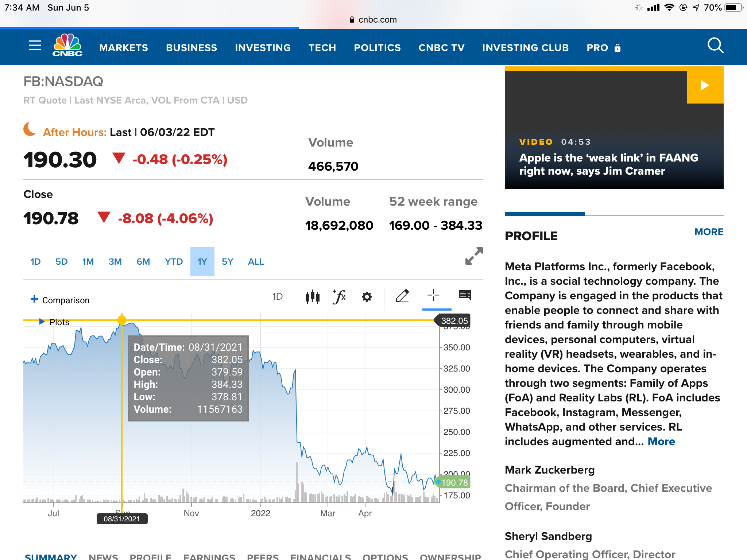Click the After Hours moon icon
Viewport: 747px width, 560px height.
point(30,129)
